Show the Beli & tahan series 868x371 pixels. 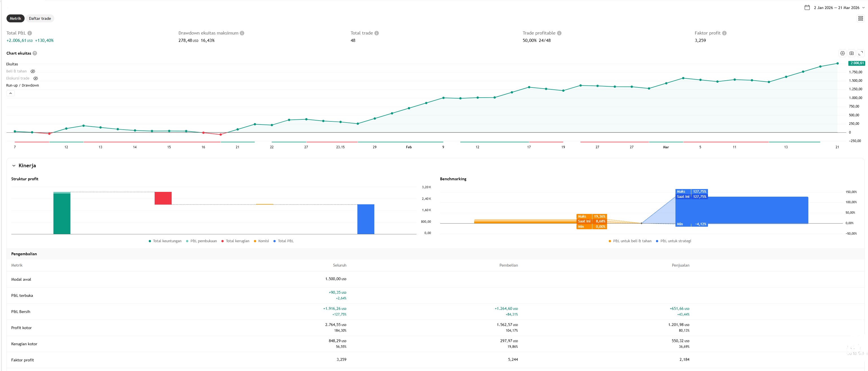tap(33, 71)
